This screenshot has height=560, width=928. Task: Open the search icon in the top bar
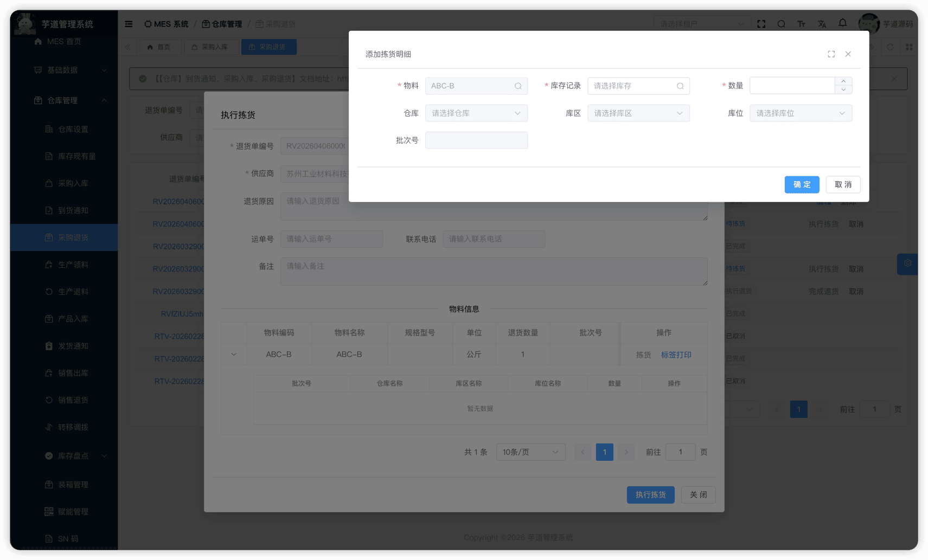pos(781,23)
